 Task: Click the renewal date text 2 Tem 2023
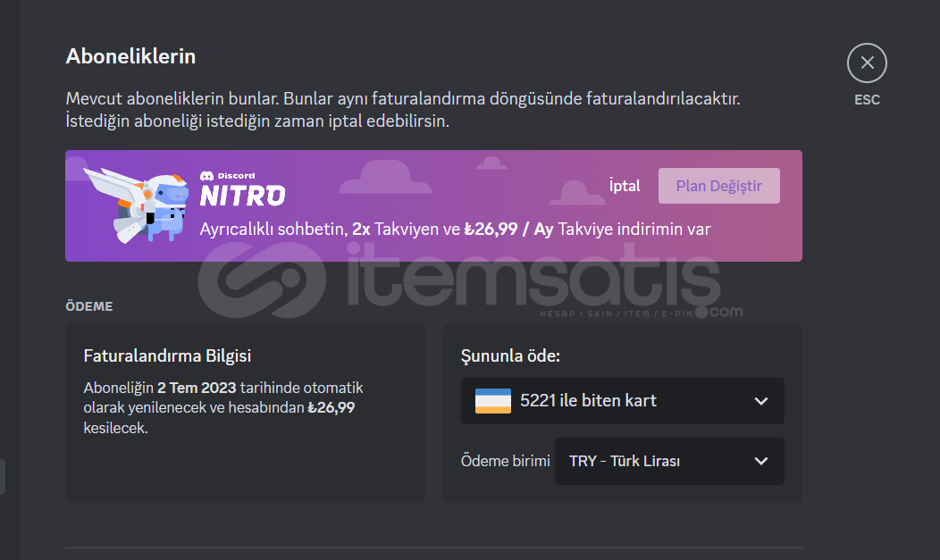(197, 388)
